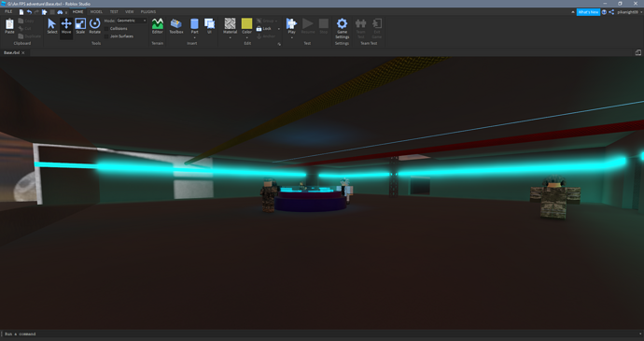Expand the Color dropdown arrow
Viewport: 644px width, 341px height.
pos(246,37)
